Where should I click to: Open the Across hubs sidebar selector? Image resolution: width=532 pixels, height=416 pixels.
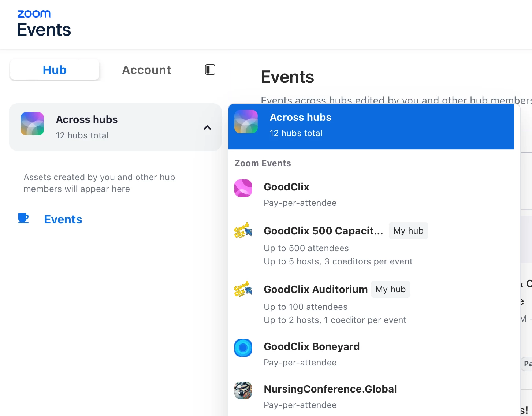coord(115,127)
